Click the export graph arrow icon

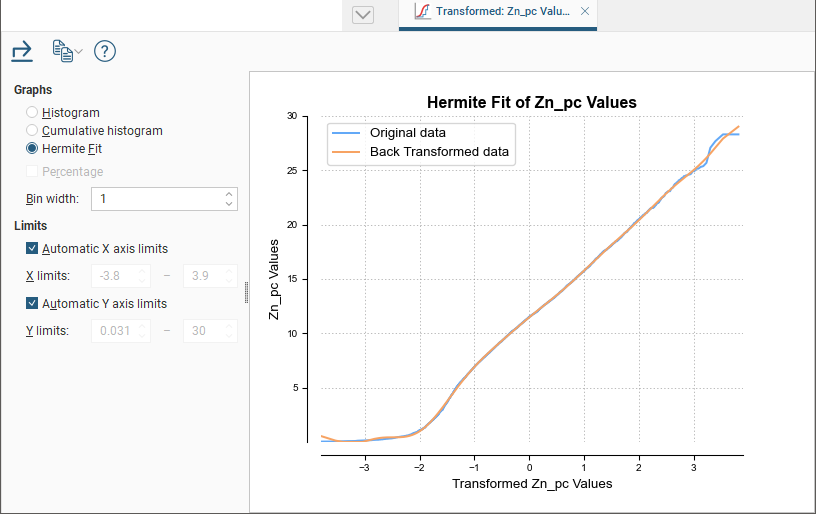click(22, 51)
